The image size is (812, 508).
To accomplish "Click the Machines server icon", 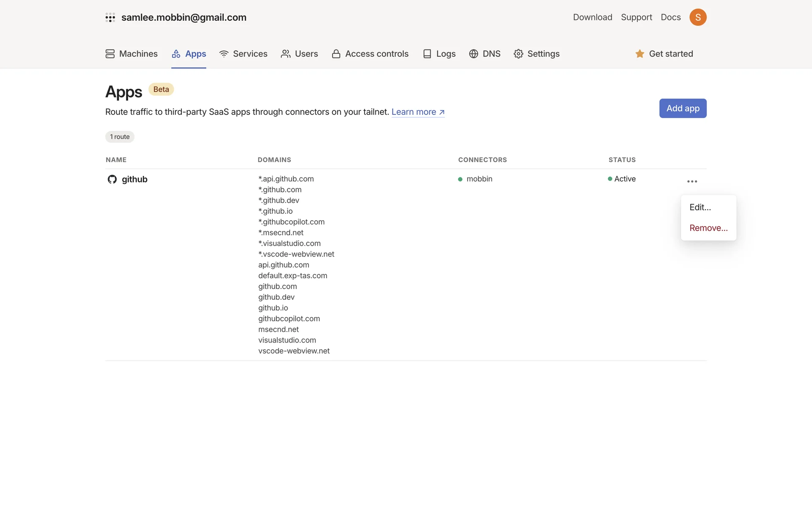I will pos(110,54).
